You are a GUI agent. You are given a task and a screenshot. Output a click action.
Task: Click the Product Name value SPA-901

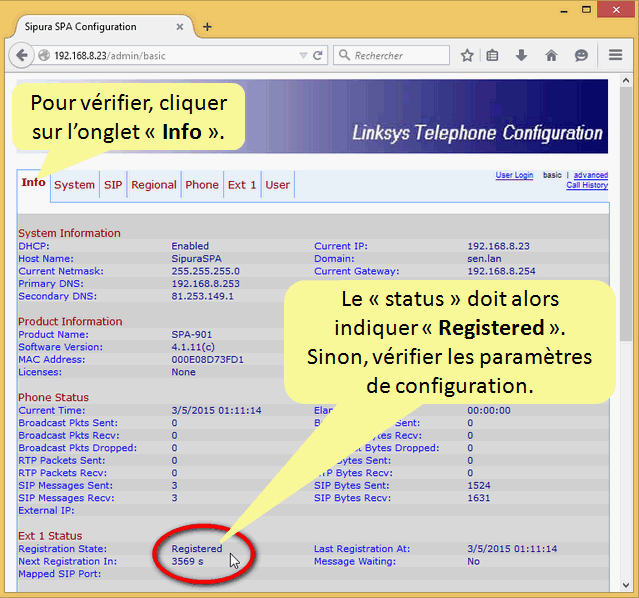[x=192, y=335]
